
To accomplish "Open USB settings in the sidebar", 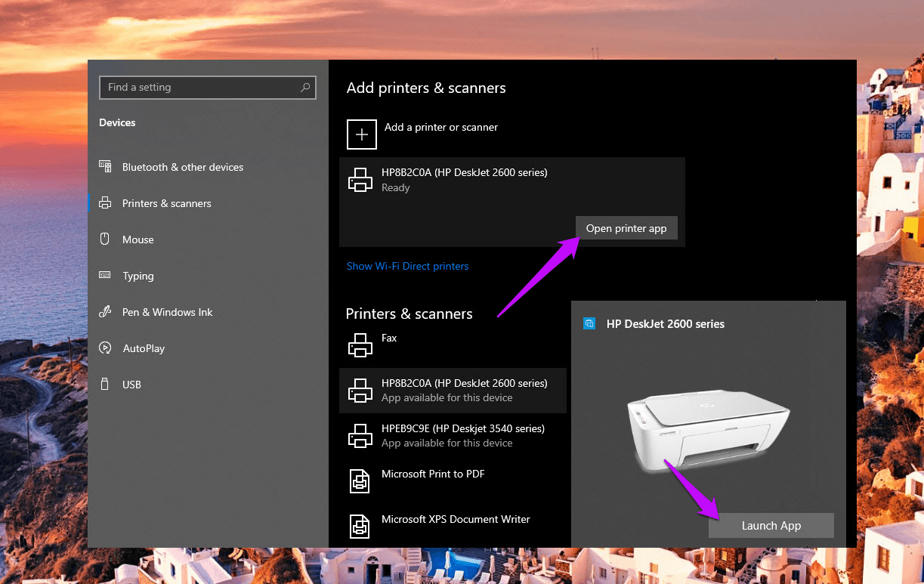I will [131, 385].
